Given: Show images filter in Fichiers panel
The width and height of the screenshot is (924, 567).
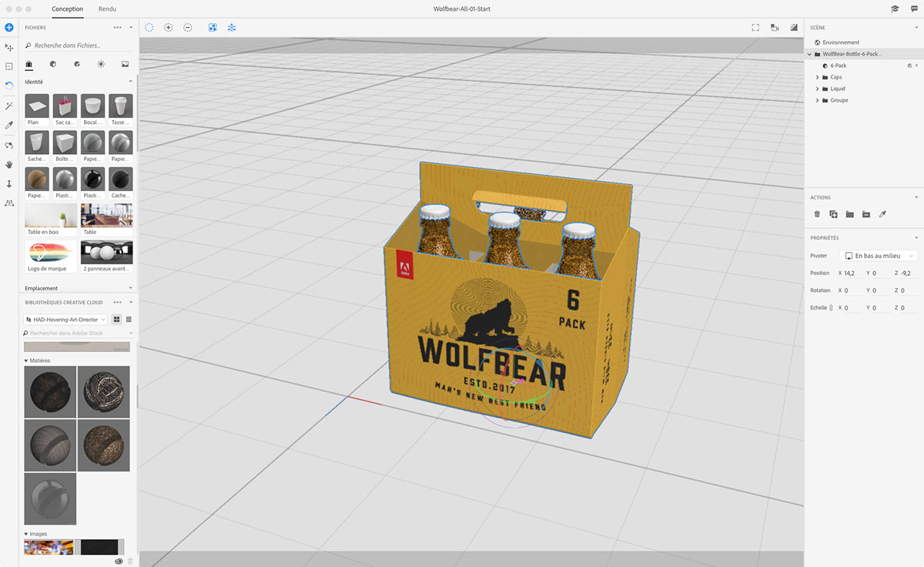Looking at the screenshot, I should 125,64.
